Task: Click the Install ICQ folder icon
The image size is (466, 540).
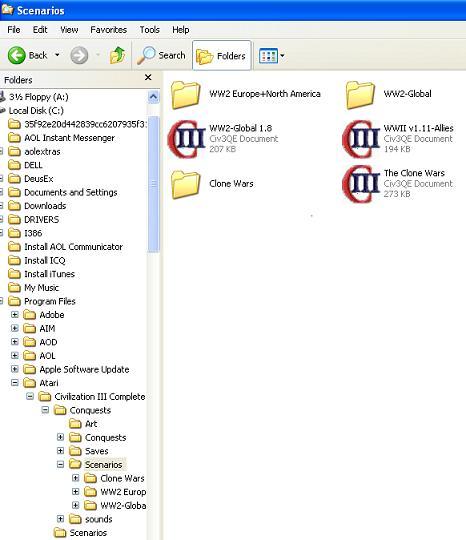Action: point(14,260)
